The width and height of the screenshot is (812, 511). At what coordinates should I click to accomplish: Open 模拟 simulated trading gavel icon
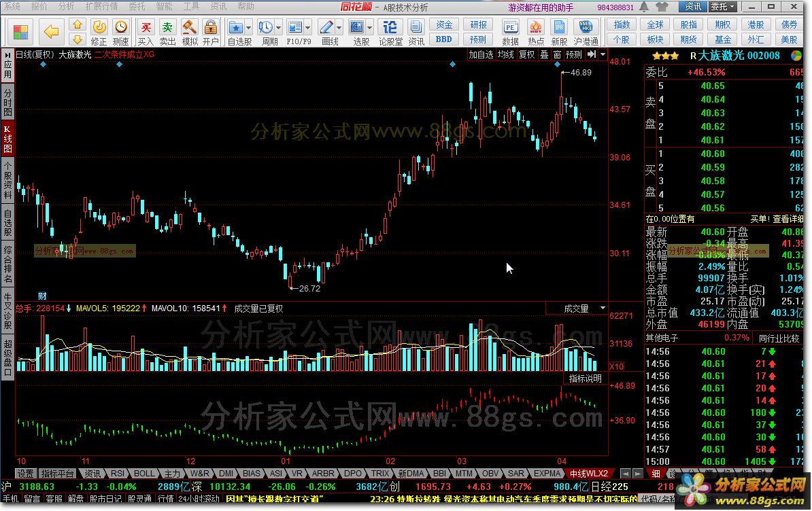[189, 32]
